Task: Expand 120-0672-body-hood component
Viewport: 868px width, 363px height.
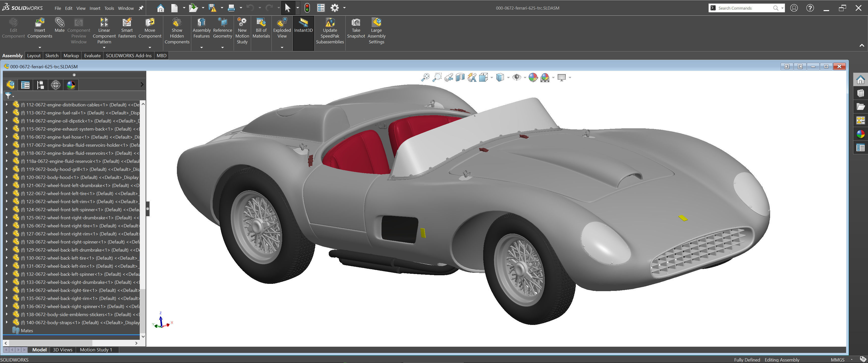Action: pos(6,177)
